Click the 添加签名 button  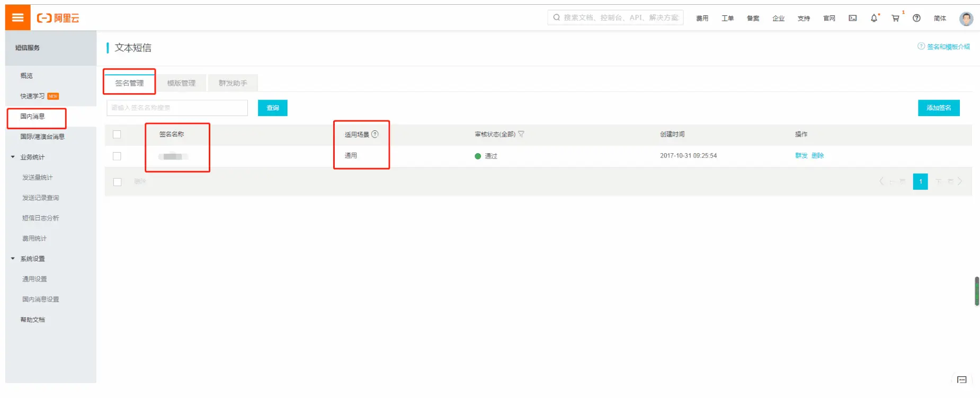pos(938,108)
